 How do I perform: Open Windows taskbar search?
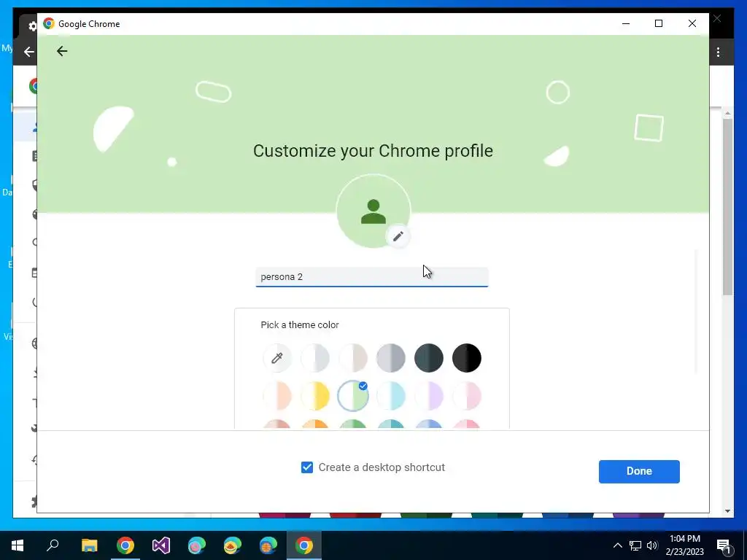coord(53,545)
